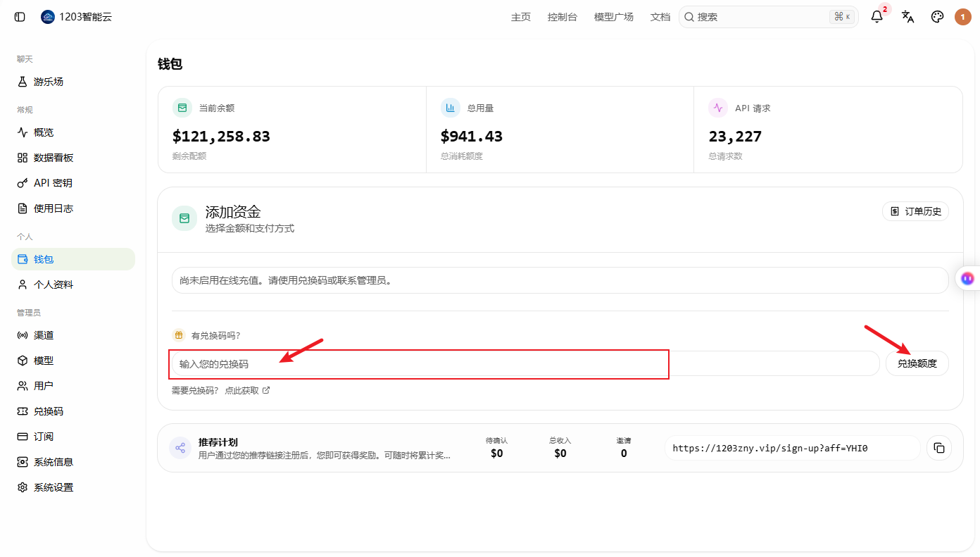Viewport: 980px width, 557px height.
Task: Click the 1203智能云 logo
Action: click(x=48, y=17)
